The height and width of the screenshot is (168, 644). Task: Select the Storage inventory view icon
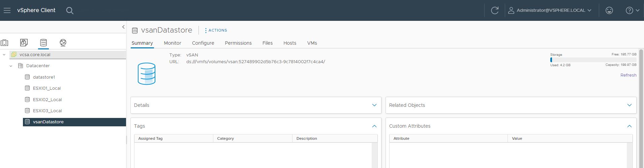(x=43, y=43)
